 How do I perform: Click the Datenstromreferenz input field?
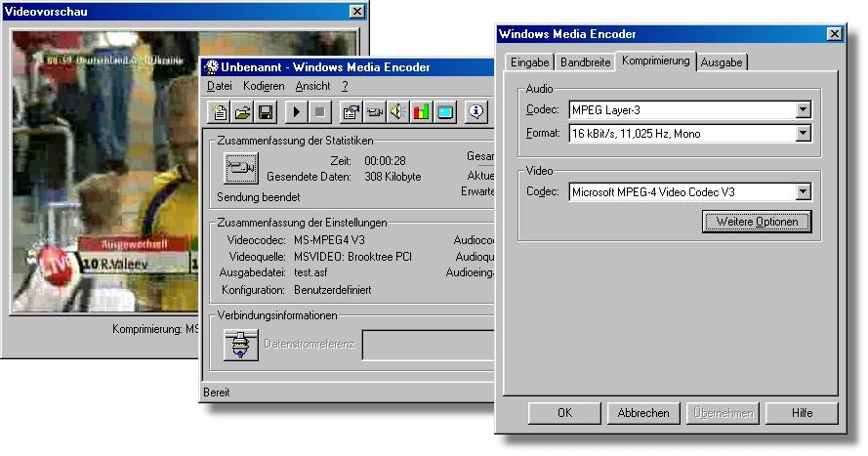pyautogui.click(x=428, y=345)
